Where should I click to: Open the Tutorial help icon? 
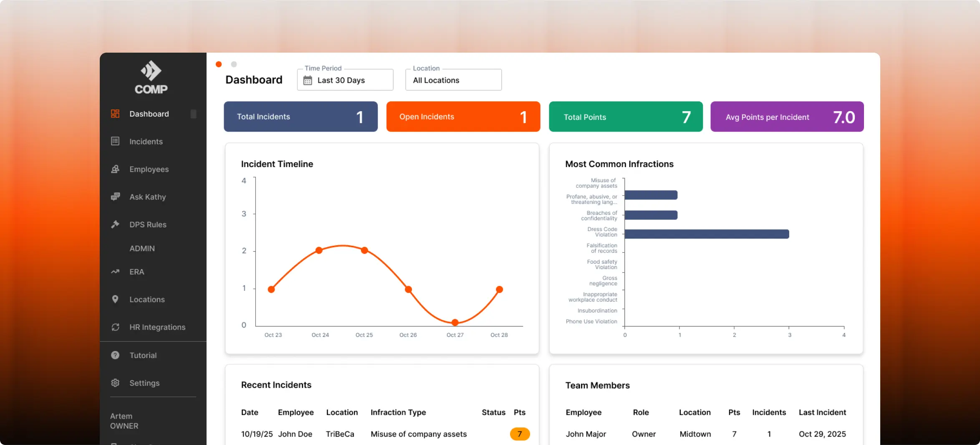pyautogui.click(x=115, y=355)
